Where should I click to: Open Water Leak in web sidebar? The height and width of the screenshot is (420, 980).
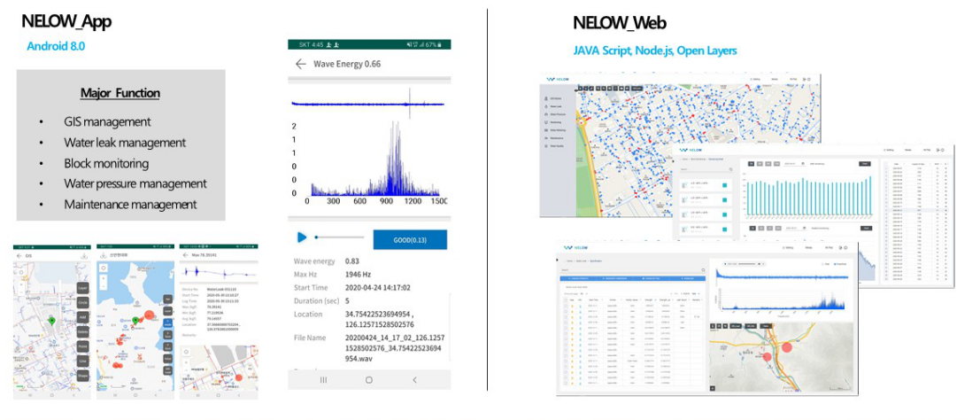(557, 106)
